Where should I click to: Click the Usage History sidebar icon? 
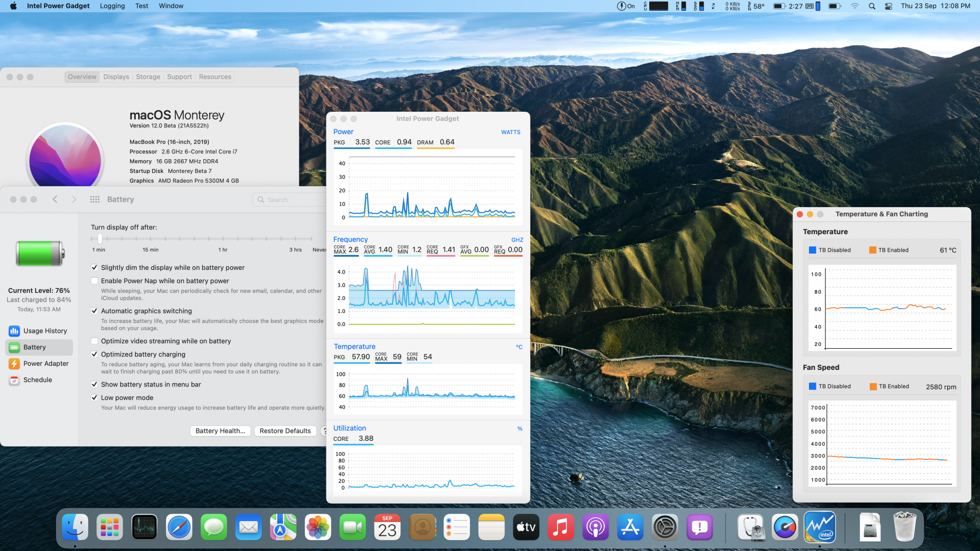14,331
